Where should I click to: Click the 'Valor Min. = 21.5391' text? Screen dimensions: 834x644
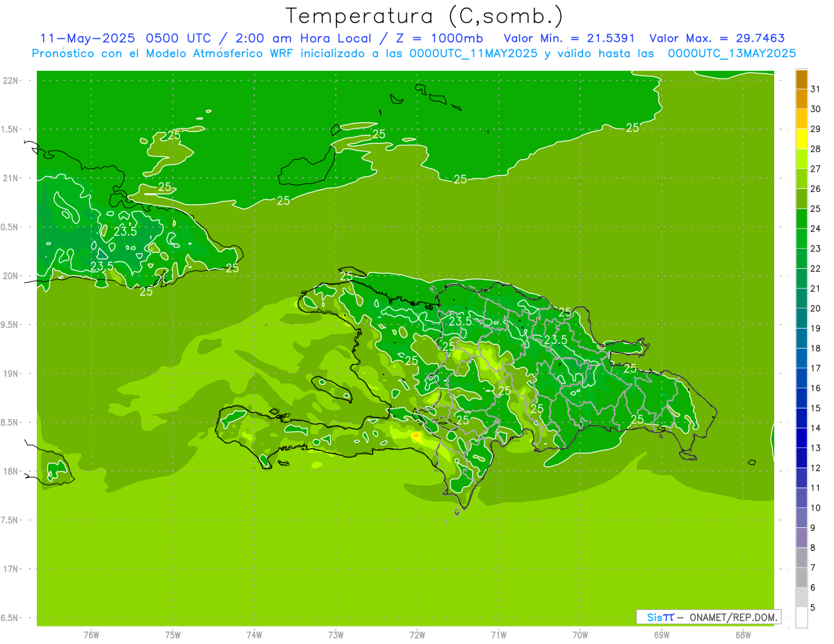pyautogui.click(x=569, y=38)
